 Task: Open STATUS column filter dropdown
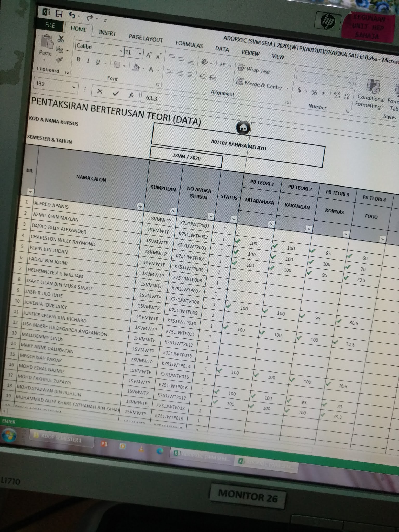pyautogui.click(x=234, y=219)
